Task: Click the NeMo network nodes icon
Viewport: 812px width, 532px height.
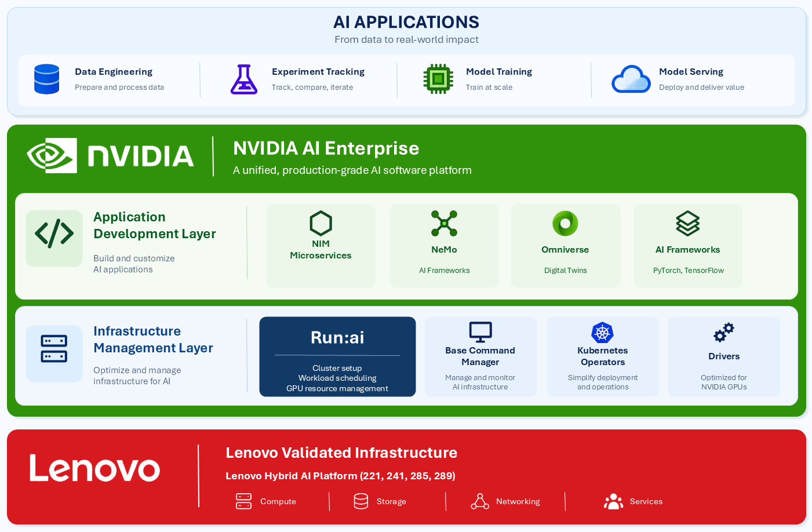Action: coord(444,223)
